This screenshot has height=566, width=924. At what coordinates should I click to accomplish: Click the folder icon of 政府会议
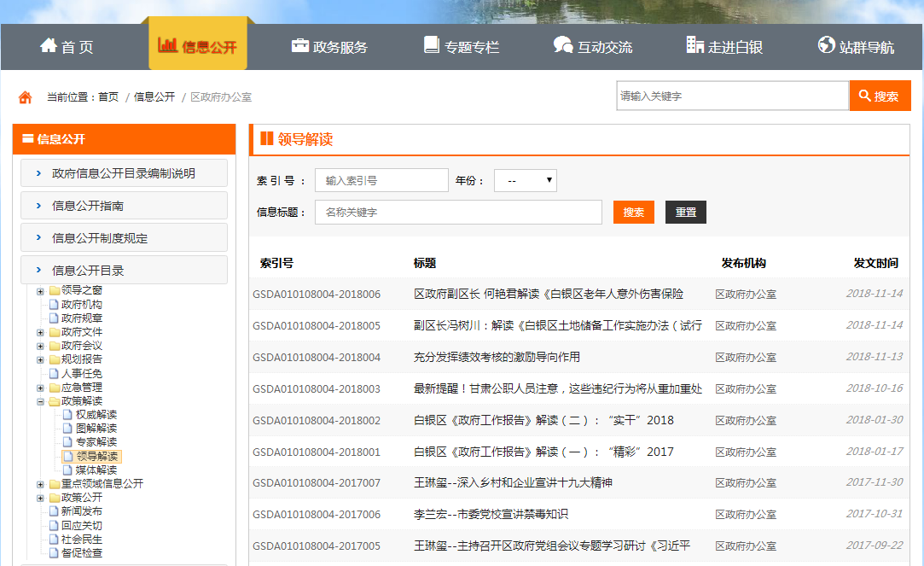click(55, 346)
